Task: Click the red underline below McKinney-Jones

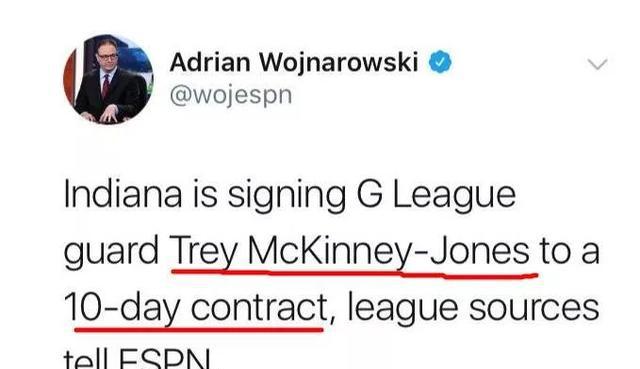Action: click(x=355, y=274)
